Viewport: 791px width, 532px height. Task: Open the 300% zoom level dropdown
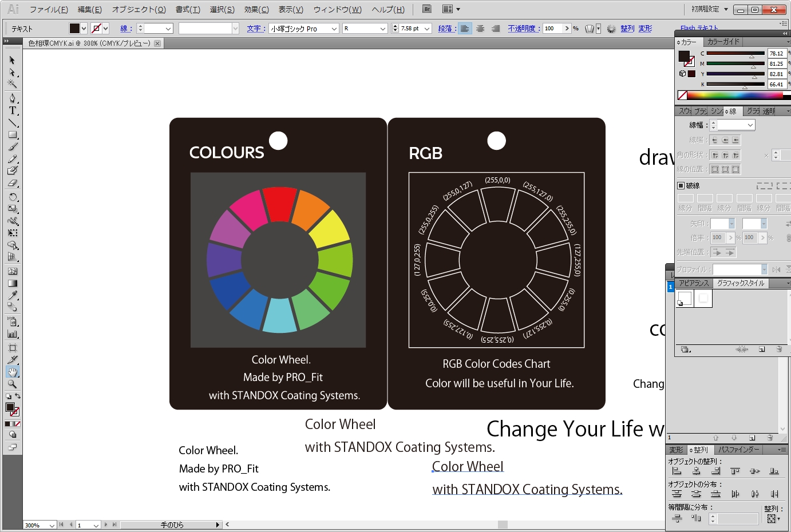coord(52,525)
